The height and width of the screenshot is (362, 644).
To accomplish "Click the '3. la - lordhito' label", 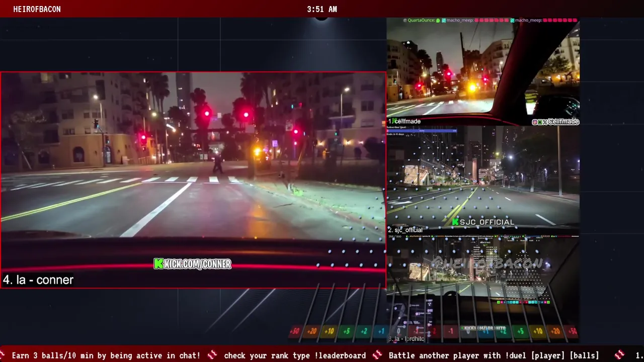I will click(406, 339).
